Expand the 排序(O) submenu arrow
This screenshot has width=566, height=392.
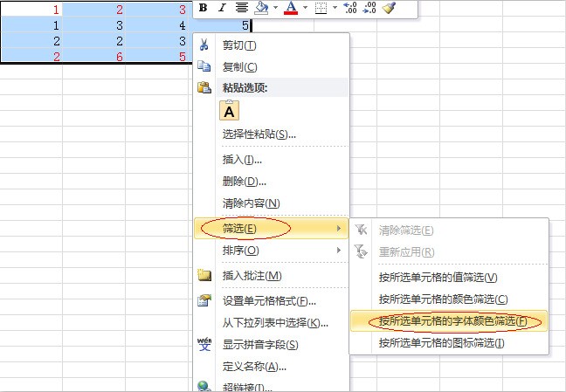(x=339, y=250)
